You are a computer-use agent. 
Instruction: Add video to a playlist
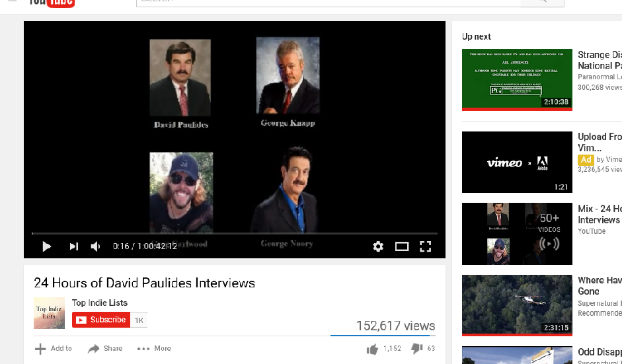pyautogui.click(x=54, y=349)
